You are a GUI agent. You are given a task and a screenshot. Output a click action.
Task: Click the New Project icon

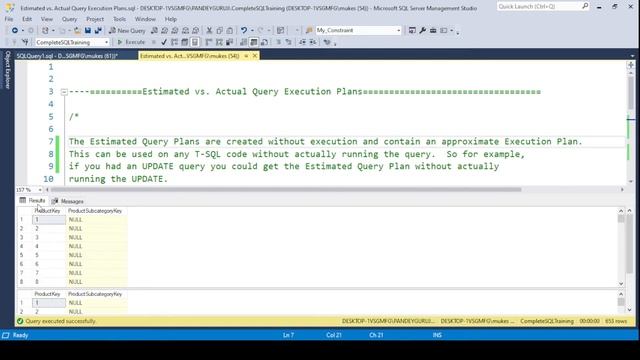[45, 31]
